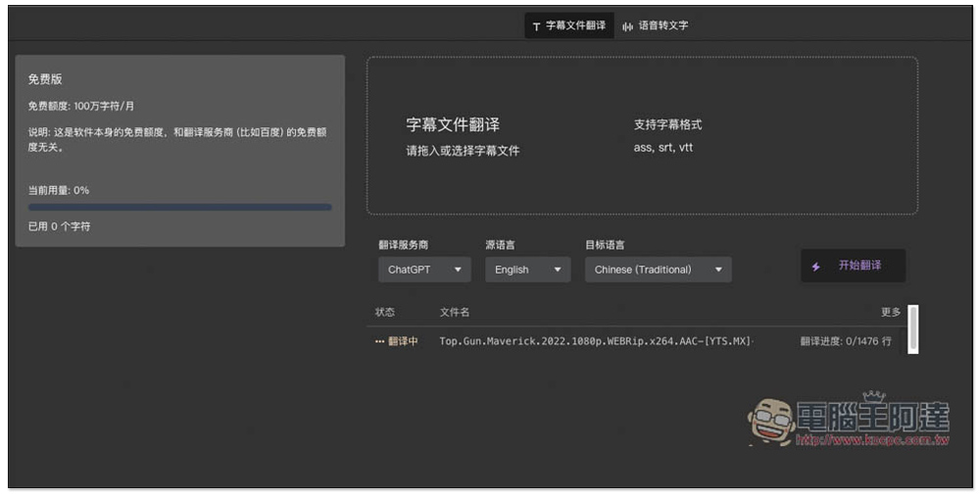Screen dimensions: 980x494
Task: Click the 状态 column header
Action: point(385,313)
